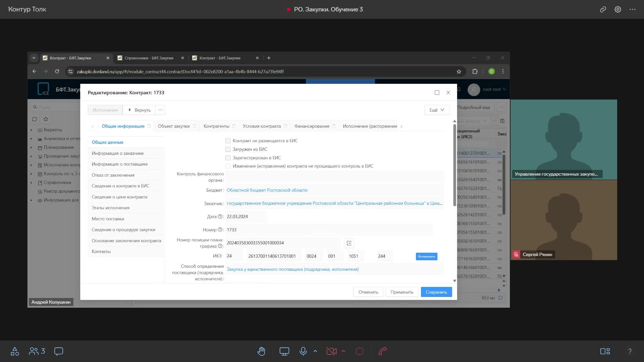Switch to 'Объект закупки' tab
The width and height of the screenshot is (644, 362).
(x=174, y=126)
